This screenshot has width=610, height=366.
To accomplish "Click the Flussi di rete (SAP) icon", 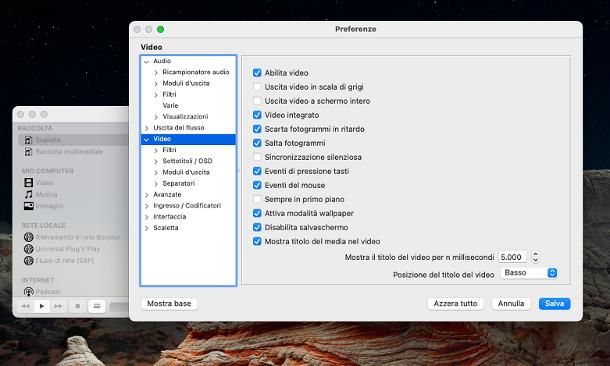I will (x=28, y=260).
